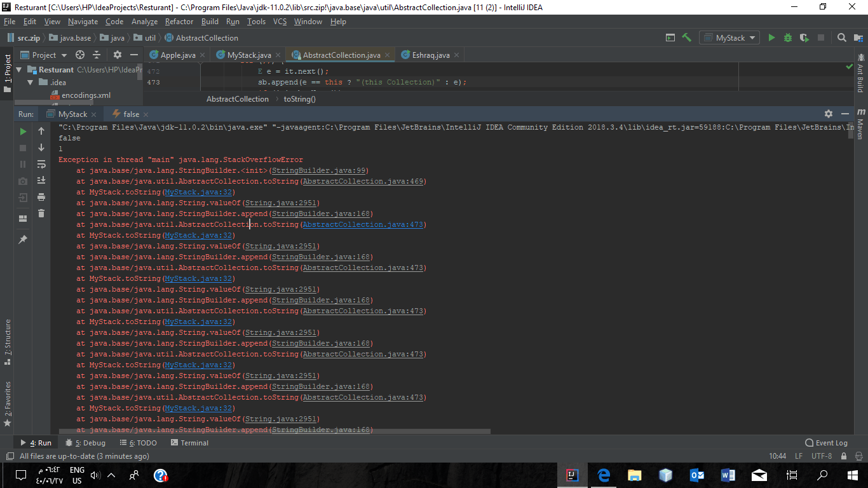Click the Stop square in the Run panel's left toolbar

coord(23,147)
